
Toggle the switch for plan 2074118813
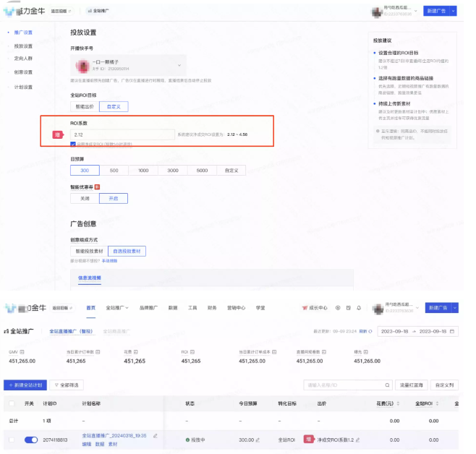click(31, 440)
